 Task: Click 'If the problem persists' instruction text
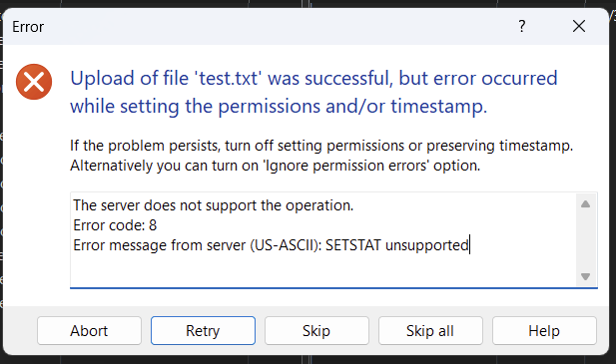(321, 146)
